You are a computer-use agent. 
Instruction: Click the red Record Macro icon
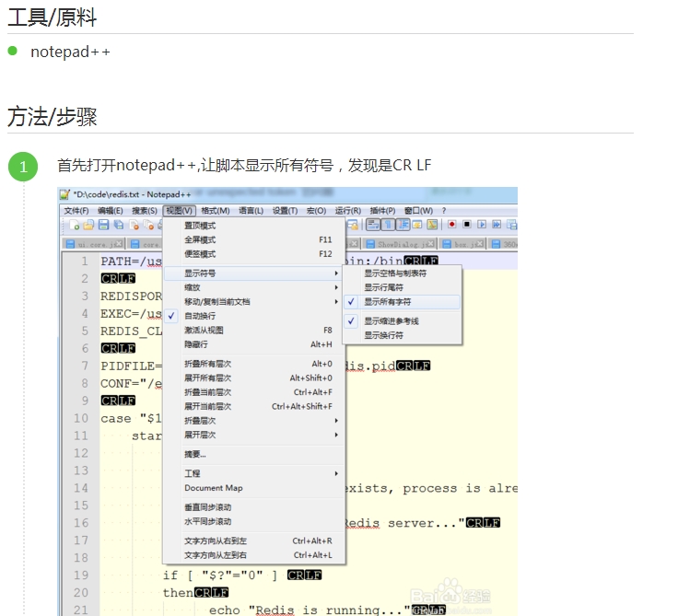[x=452, y=225]
